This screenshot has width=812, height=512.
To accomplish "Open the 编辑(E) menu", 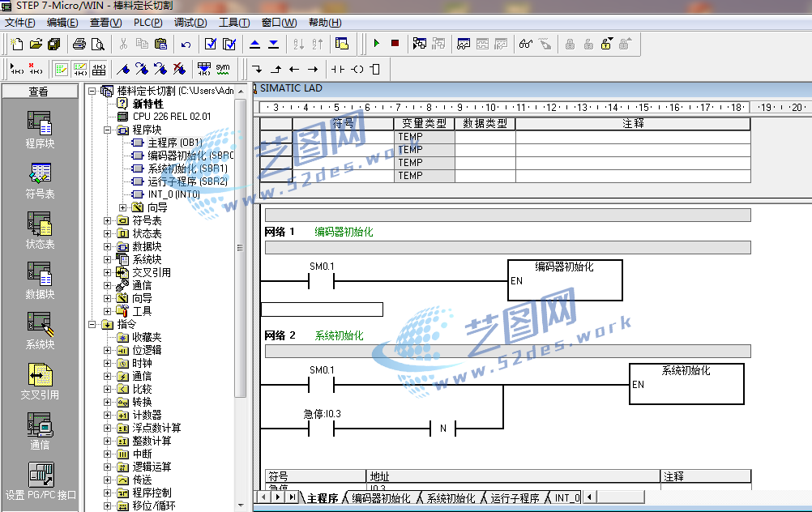I will coord(62,23).
